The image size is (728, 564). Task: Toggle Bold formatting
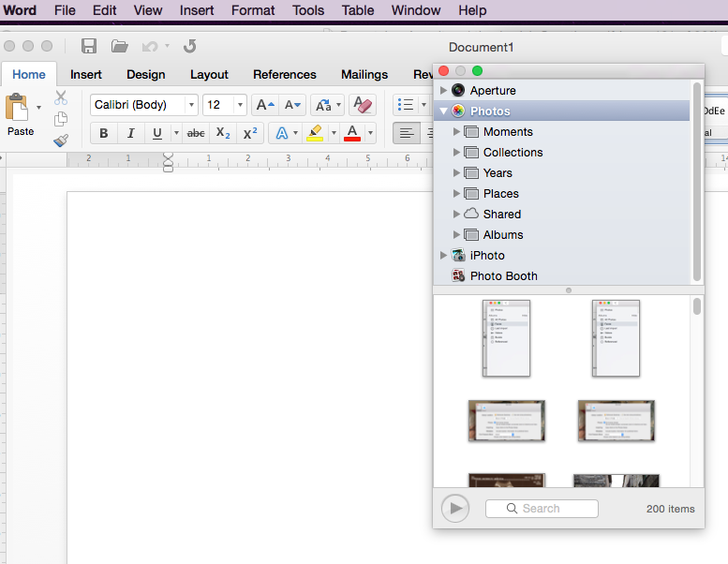coord(103,133)
